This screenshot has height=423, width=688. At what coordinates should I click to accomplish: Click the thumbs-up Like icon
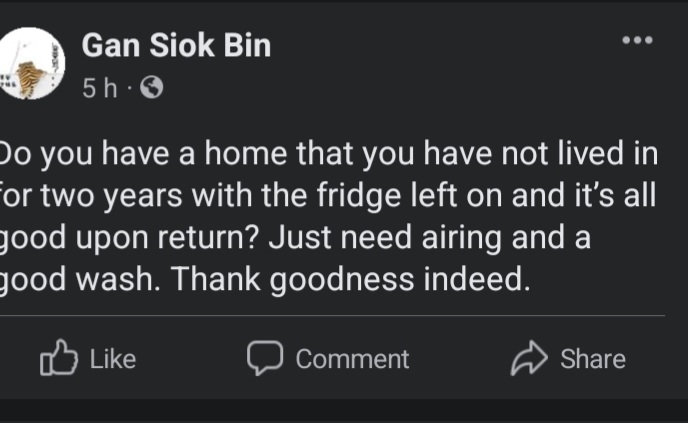pyautogui.click(x=59, y=359)
